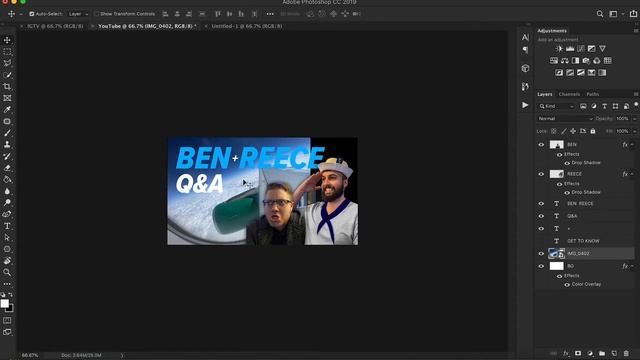
Task: Click the background color swatch
Action: coord(10,309)
